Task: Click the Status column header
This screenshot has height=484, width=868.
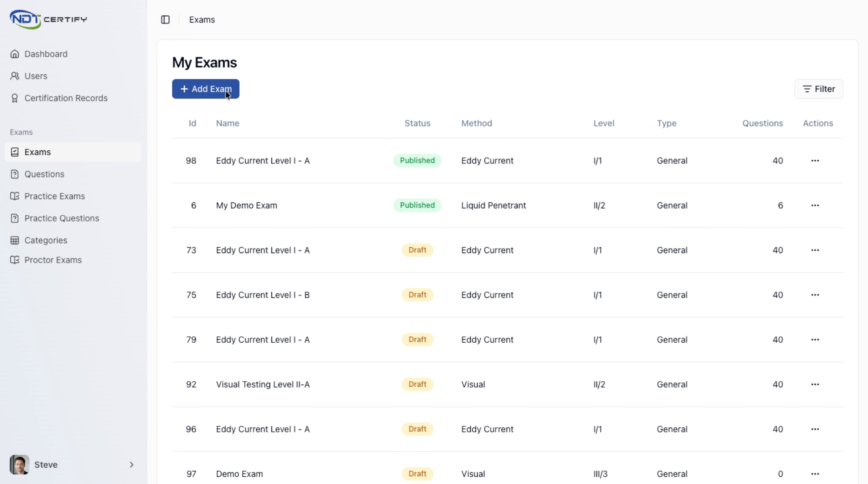Action: 417,123
